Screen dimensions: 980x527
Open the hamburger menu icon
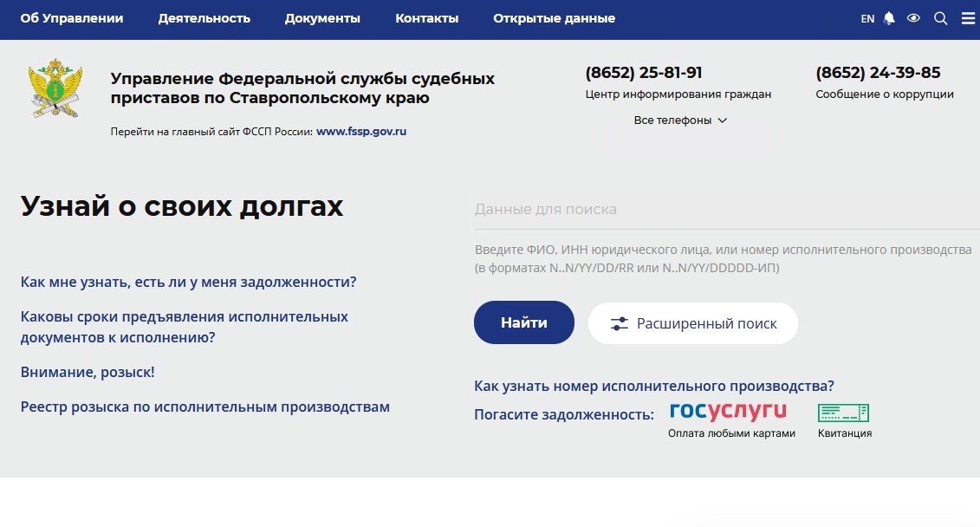click(x=968, y=18)
